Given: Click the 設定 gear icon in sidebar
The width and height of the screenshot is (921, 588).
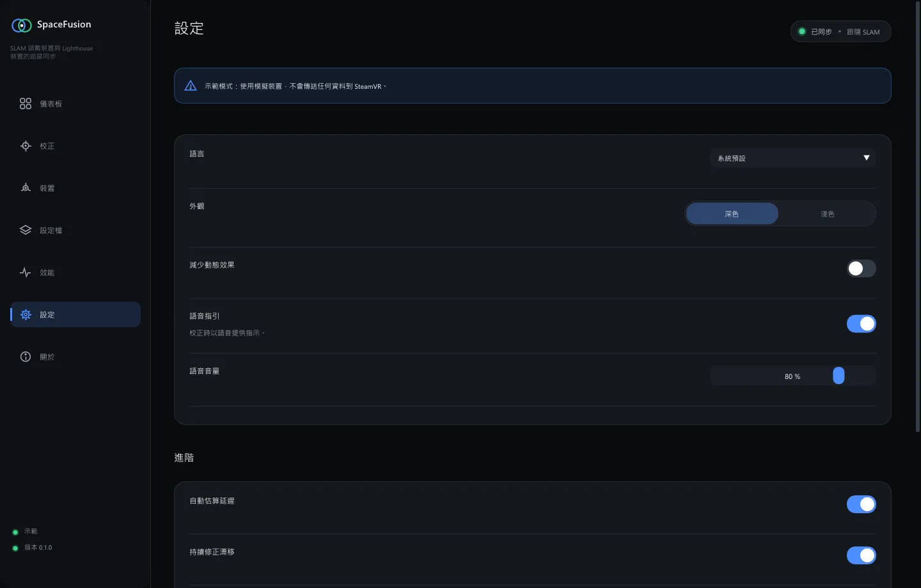Looking at the screenshot, I should click(26, 314).
